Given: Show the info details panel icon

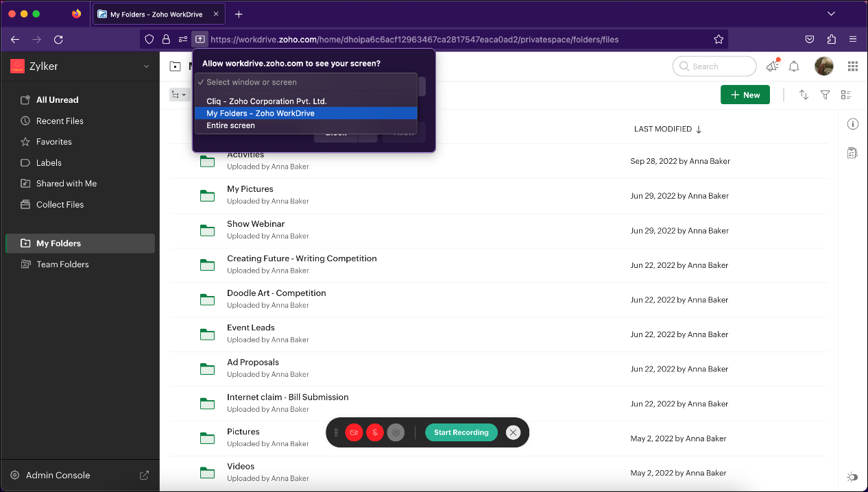Looking at the screenshot, I should click(853, 124).
